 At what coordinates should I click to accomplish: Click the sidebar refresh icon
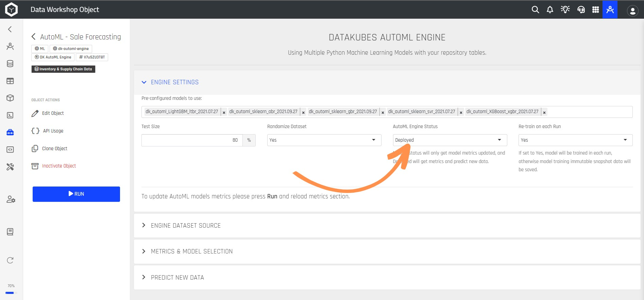(x=10, y=260)
